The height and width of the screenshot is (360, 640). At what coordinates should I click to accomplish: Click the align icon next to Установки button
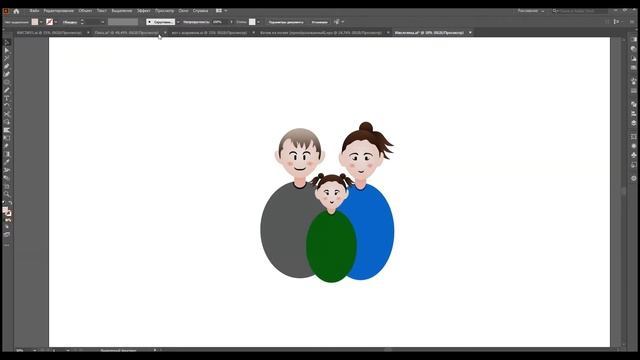click(x=337, y=22)
